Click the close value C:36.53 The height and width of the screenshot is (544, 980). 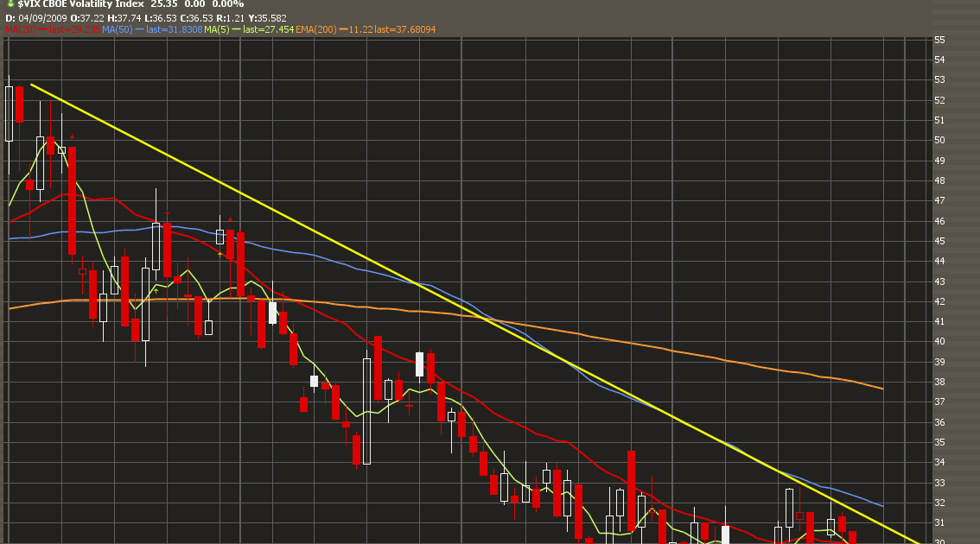tap(196, 18)
